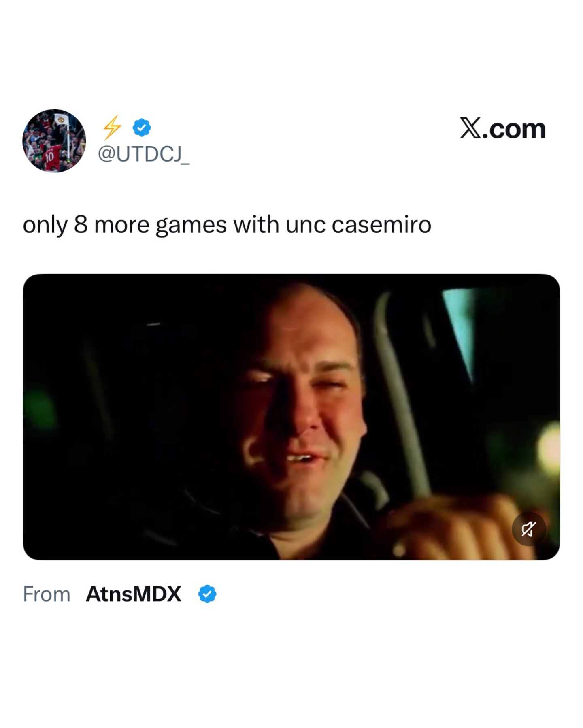Click the "From" label under the video
Screen dimensions: 583x728
[47, 594]
